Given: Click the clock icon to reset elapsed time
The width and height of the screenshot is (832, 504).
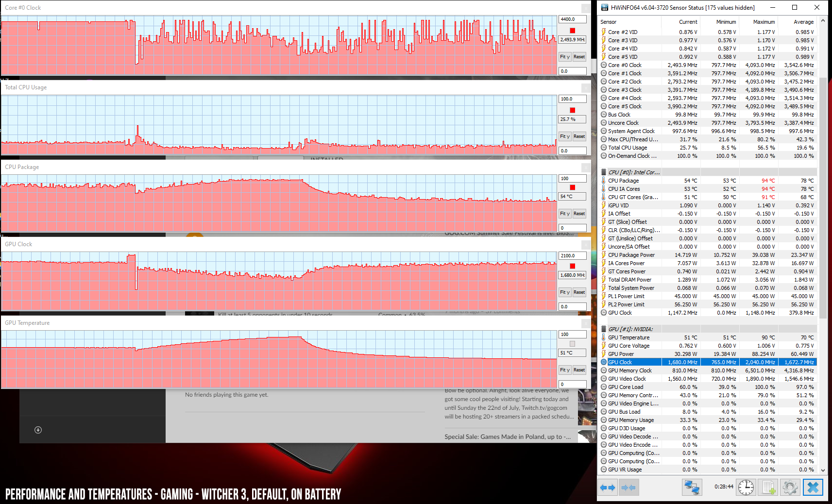Looking at the screenshot, I should coord(746,487).
